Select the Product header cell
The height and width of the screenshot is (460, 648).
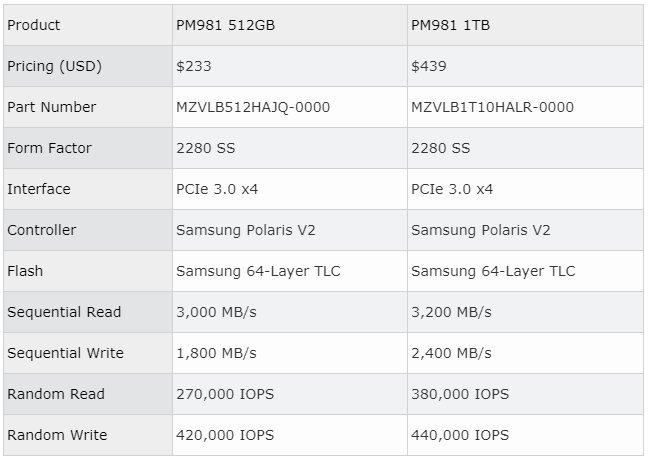click(34, 25)
